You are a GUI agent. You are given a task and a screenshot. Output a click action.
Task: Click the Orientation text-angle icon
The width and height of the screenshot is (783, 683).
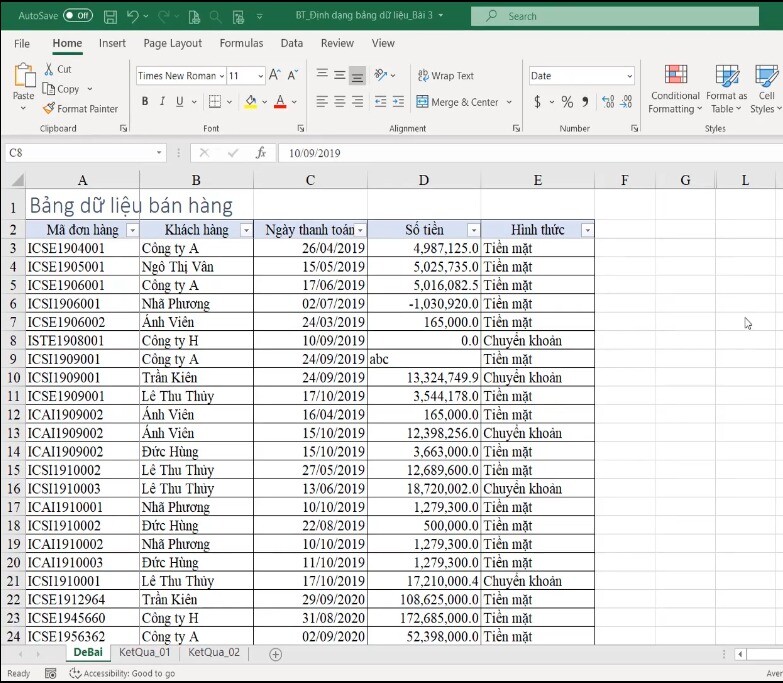pyautogui.click(x=381, y=75)
